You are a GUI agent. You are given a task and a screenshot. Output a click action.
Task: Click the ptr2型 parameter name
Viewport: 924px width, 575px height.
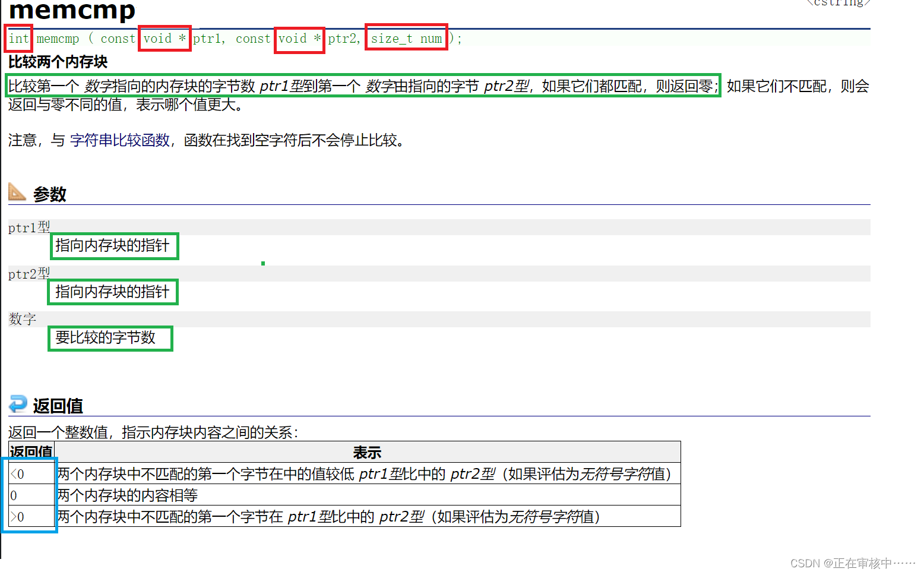29,273
